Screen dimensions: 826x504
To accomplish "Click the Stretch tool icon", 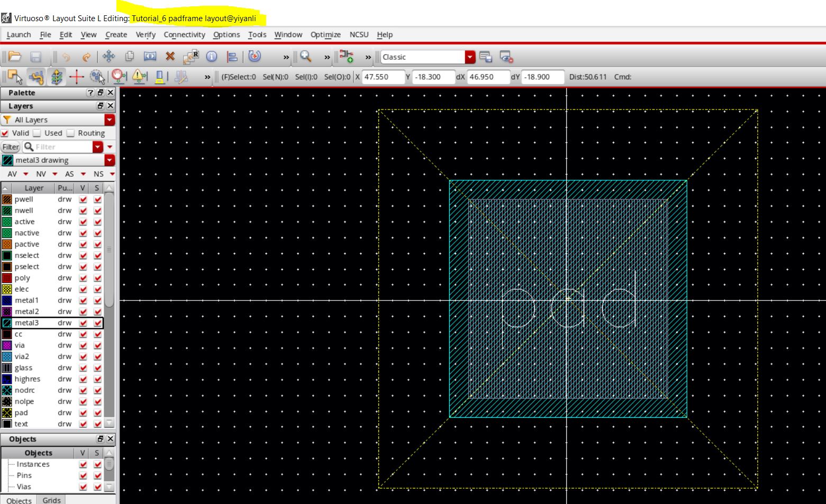I will (150, 57).
